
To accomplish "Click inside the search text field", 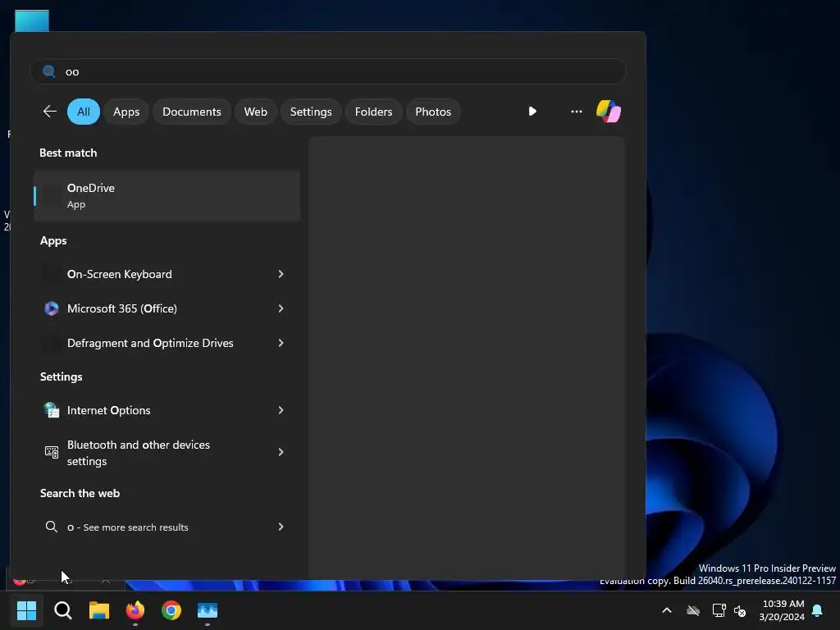I will coord(328,71).
